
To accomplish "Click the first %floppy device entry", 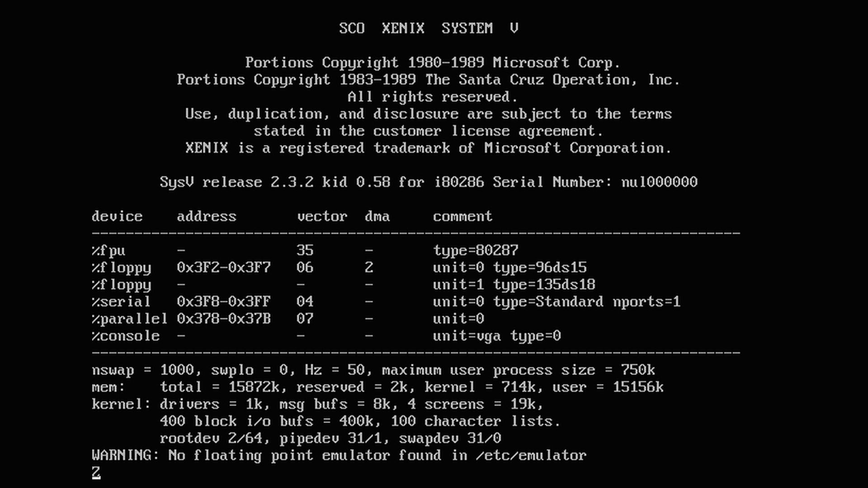I will pyautogui.click(x=122, y=267).
